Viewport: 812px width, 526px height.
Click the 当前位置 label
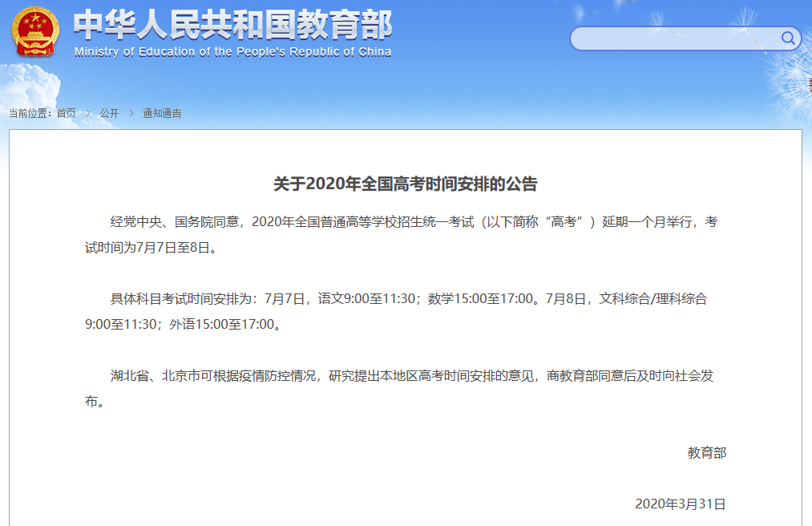click(30, 113)
